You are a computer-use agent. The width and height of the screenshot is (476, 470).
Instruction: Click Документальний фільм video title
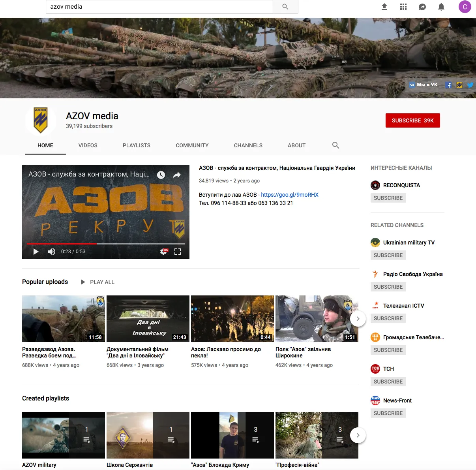[x=137, y=352]
